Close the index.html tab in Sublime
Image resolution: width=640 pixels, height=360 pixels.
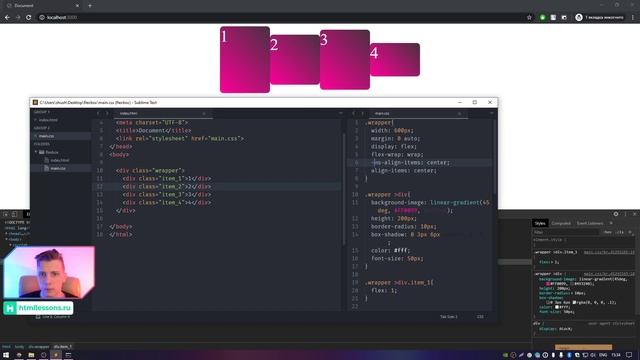204,113
